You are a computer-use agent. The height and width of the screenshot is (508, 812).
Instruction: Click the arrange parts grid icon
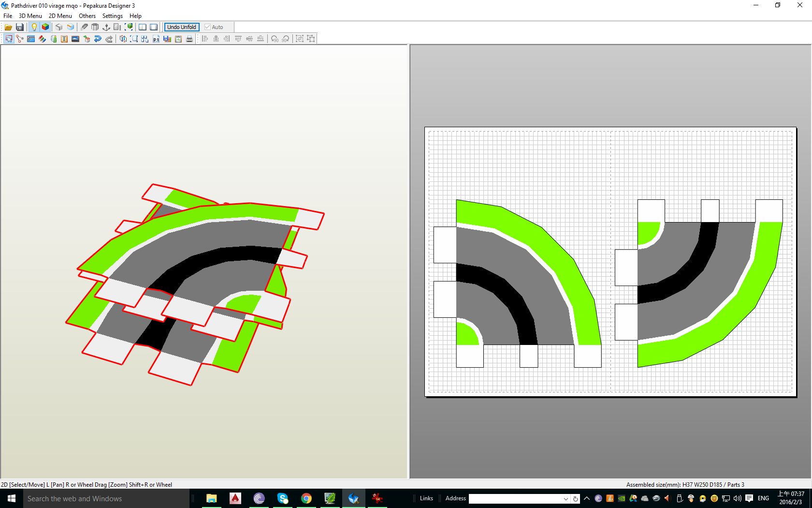(x=145, y=39)
